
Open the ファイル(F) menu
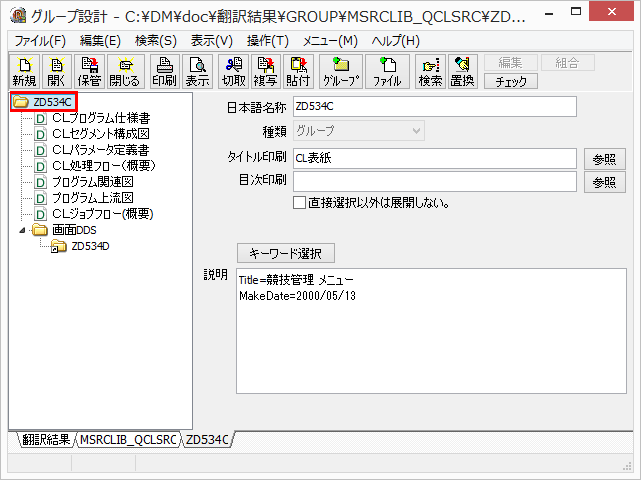pyautogui.click(x=40, y=41)
